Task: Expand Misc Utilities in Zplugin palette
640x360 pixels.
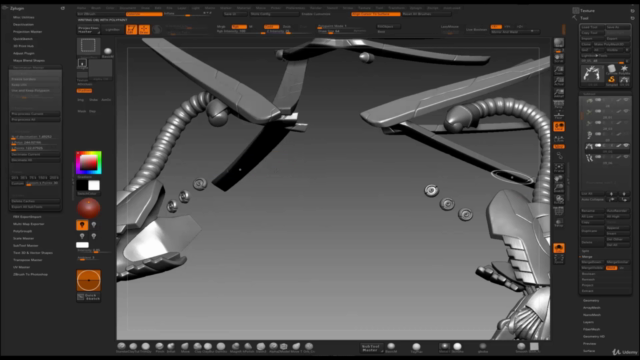Action: tap(24, 18)
